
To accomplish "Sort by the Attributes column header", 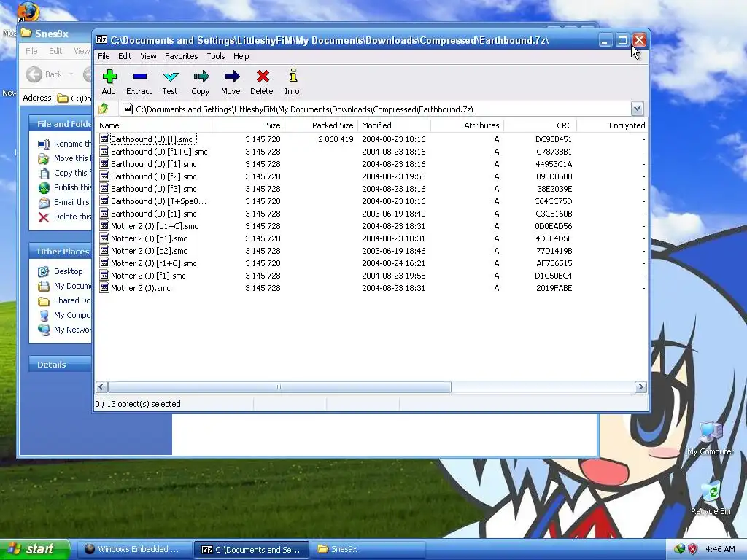I will pyautogui.click(x=467, y=125).
